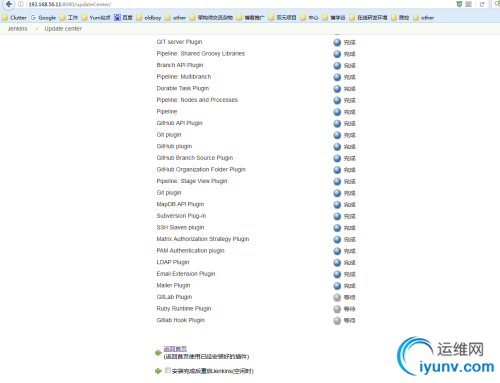Select the Durable Task Plugin name
The height and width of the screenshot is (383, 500).
click(183, 88)
